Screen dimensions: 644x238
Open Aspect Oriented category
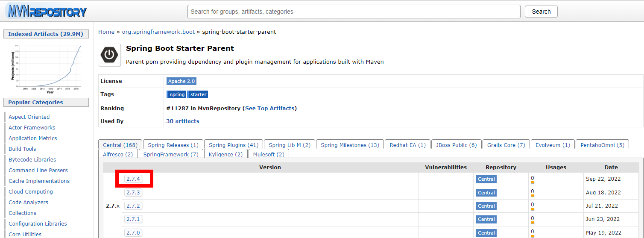pyautogui.click(x=29, y=117)
